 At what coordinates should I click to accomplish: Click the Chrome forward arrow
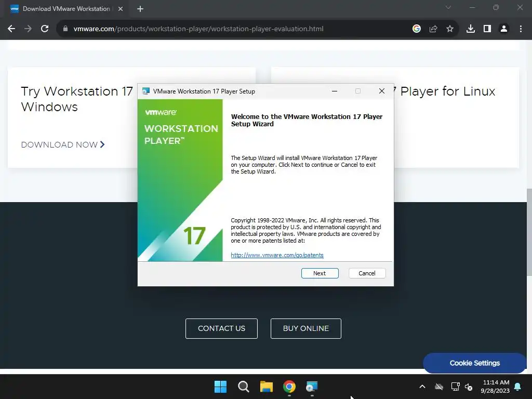pos(28,29)
